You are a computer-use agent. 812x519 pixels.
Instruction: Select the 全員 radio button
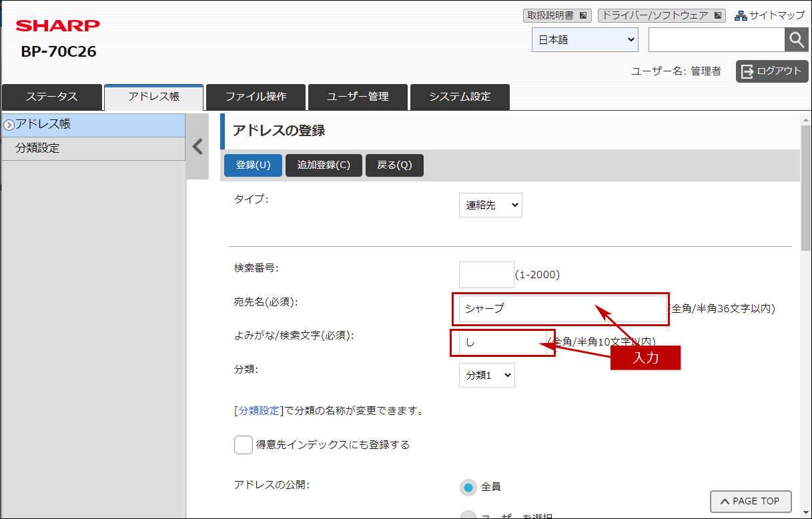(x=468, y=487)
